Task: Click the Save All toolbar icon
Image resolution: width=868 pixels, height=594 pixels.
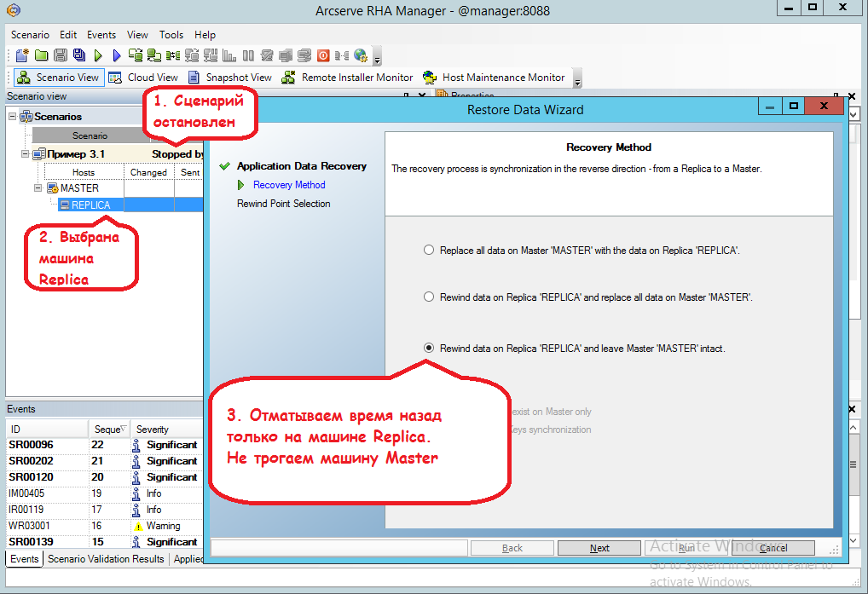Action: 79,55
